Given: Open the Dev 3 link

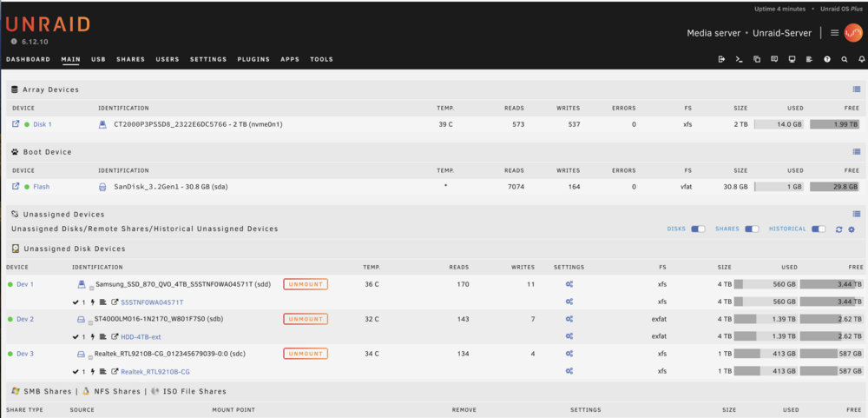Looking at the screenshot, I should pyautogui.click(x=25, y=354).
